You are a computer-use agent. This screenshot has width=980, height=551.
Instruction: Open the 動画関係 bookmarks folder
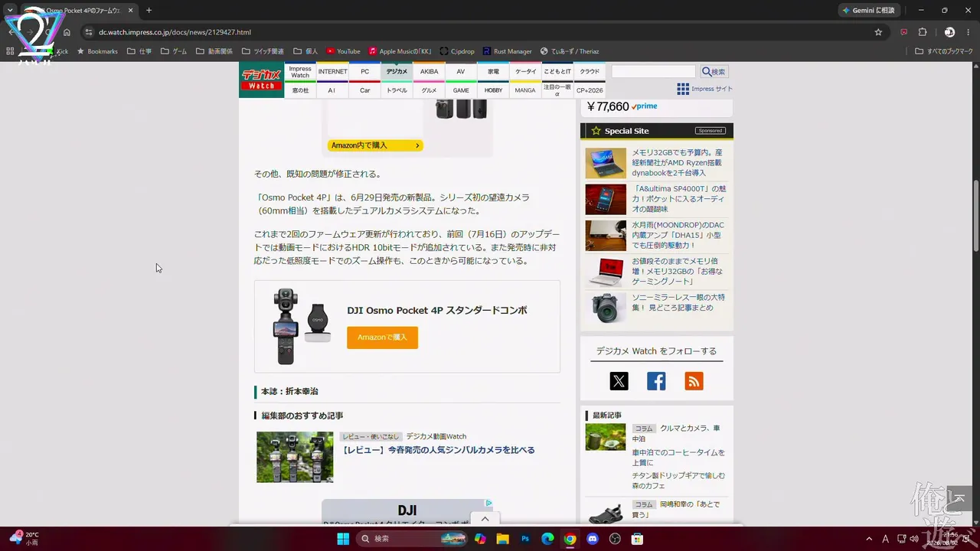pyautogui.click(x=214, y=51)
